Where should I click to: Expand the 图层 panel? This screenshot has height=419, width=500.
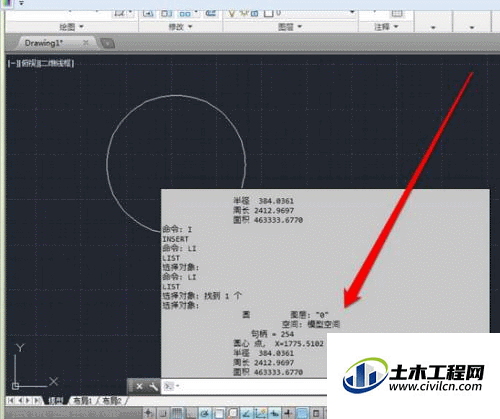(290, 27)
